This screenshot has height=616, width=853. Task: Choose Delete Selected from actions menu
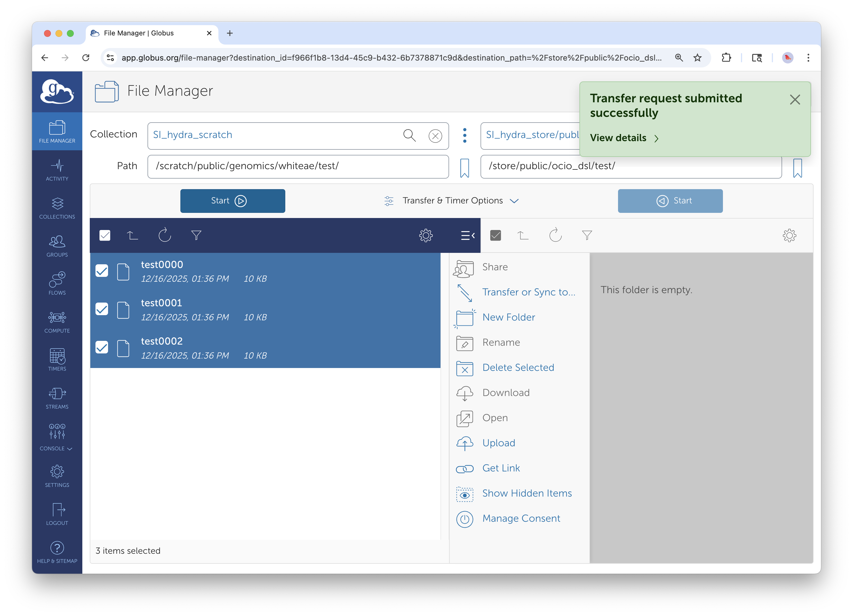tap(518, 367)
